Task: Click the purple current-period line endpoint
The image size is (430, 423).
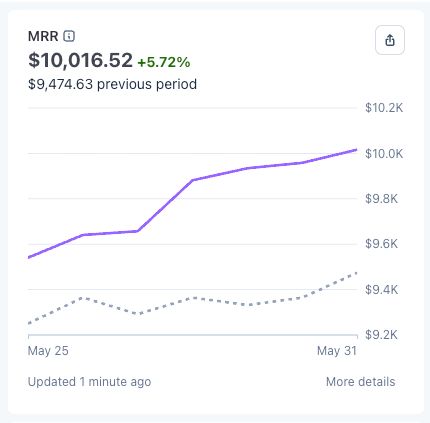Action: (x=356, y=150)
